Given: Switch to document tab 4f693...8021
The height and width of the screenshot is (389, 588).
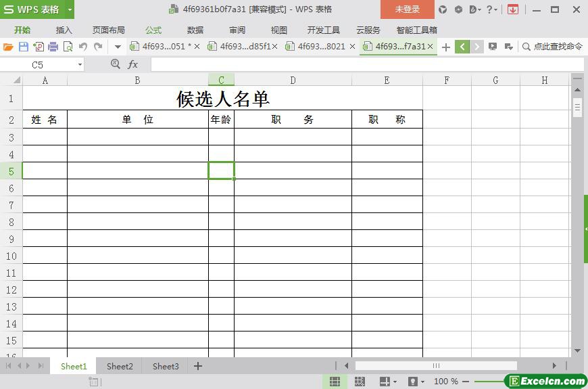Looking at the screenshot, I should [316, 46].
